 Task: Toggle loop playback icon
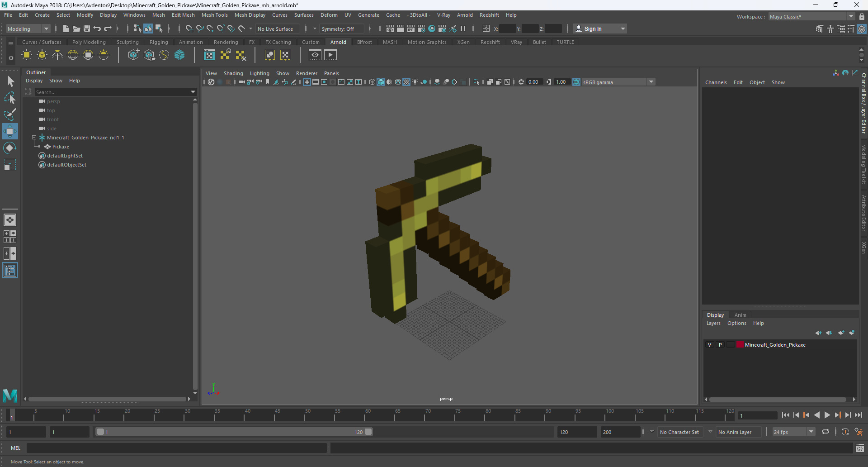826,432
